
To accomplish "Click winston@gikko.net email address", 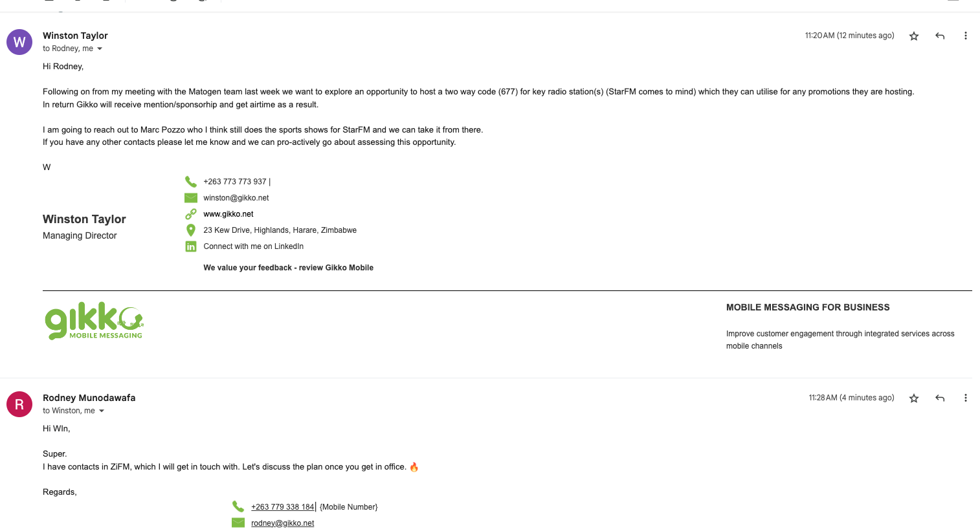I will coord(236,198).
